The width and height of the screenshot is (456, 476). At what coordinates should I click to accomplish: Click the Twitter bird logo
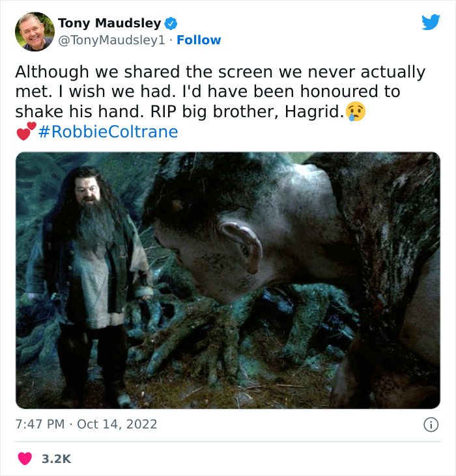(431, 22)
